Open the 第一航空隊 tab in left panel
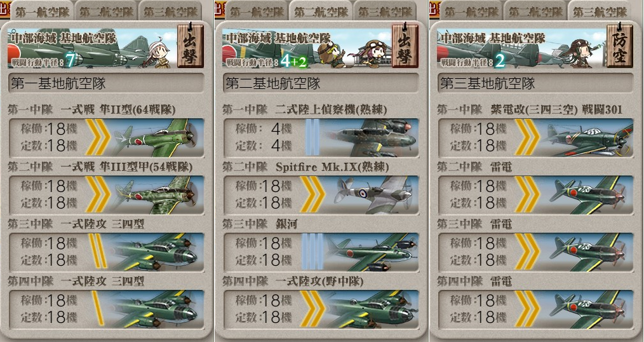 pyautogui.click(x=43, y=12)
